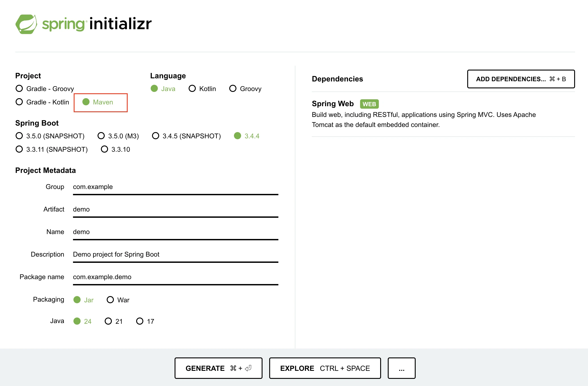Click the Group input field

coord(175,187)
